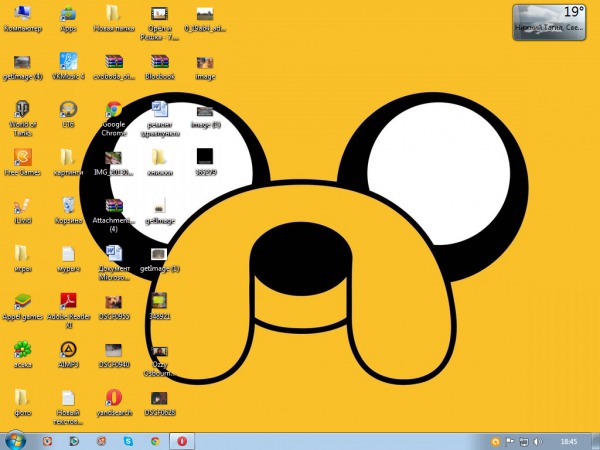
Task: Open the Apps shortcut icon
Action: coord(68,18)
